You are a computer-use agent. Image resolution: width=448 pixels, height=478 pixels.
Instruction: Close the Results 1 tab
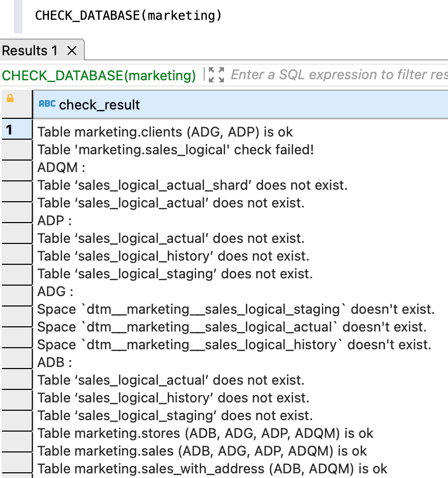point(72,51)
